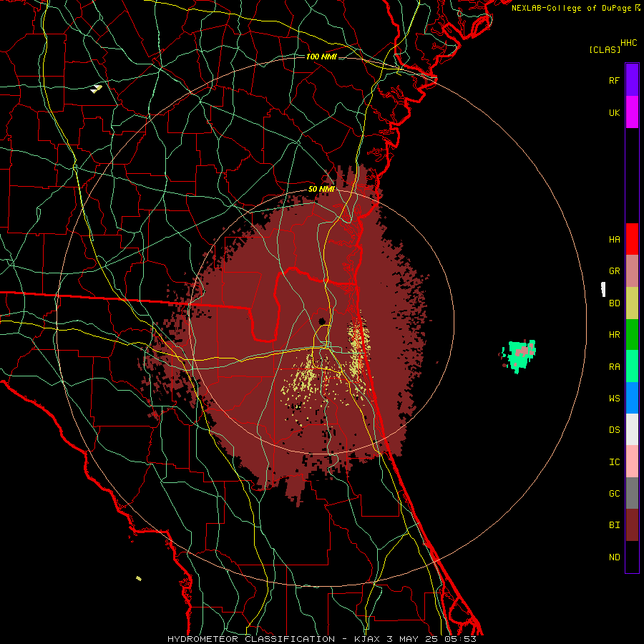Click the ND black legend swatch
Screen dimensions: 644x644
[632, 557]
